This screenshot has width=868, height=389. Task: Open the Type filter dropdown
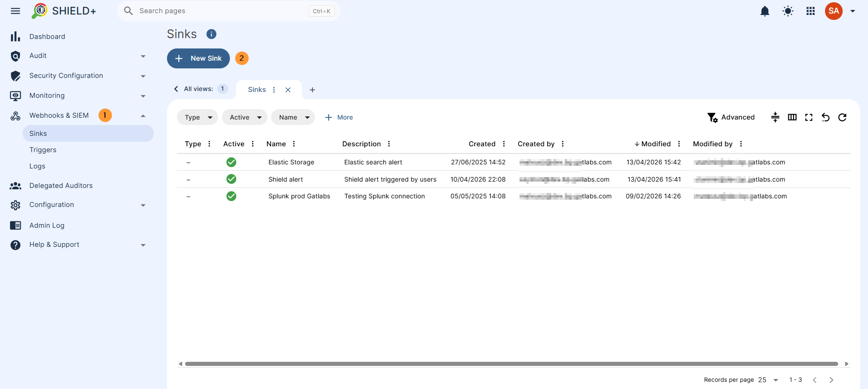197,117
